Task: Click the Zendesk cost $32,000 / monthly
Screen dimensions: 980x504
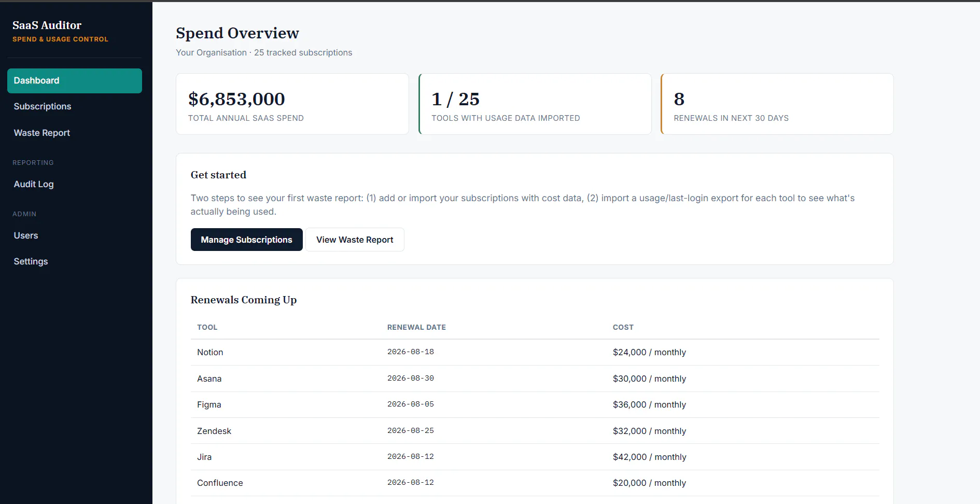Action: pos(649,431)
